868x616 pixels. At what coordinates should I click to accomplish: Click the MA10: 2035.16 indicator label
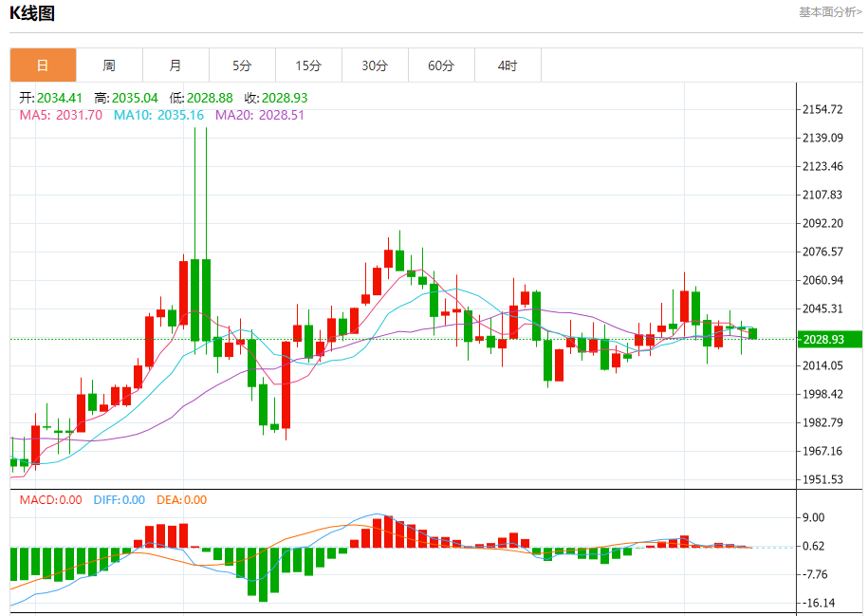click(x=158, y=115)
